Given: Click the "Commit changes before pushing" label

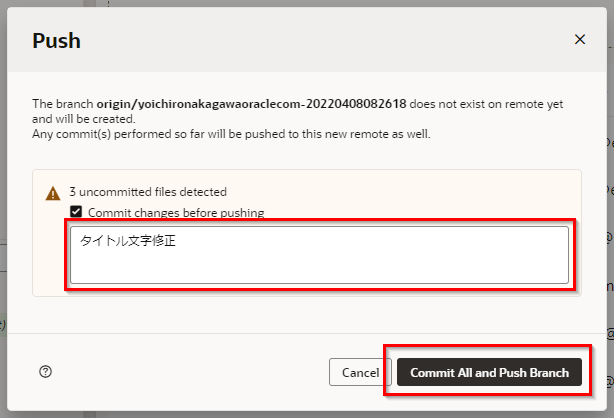Looking at the screenshot, I should click(x=176, y=213).
